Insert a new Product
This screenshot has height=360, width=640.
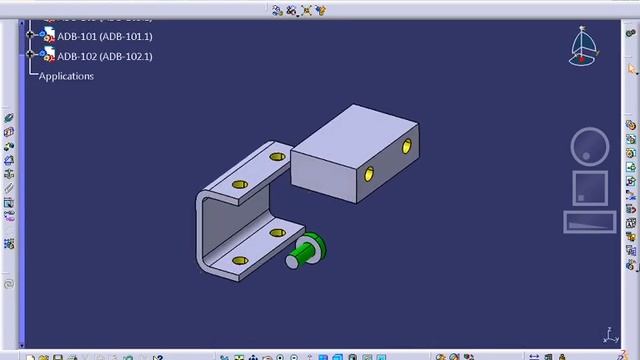(x=631, y=139)
